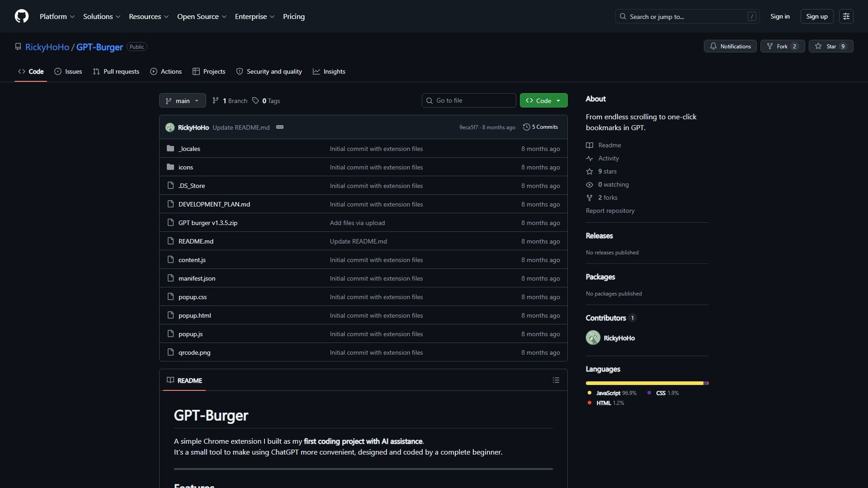The width and height of the screenshot is (868, 488).
Task: Open the README outline list icon
Action: point(556,380)
